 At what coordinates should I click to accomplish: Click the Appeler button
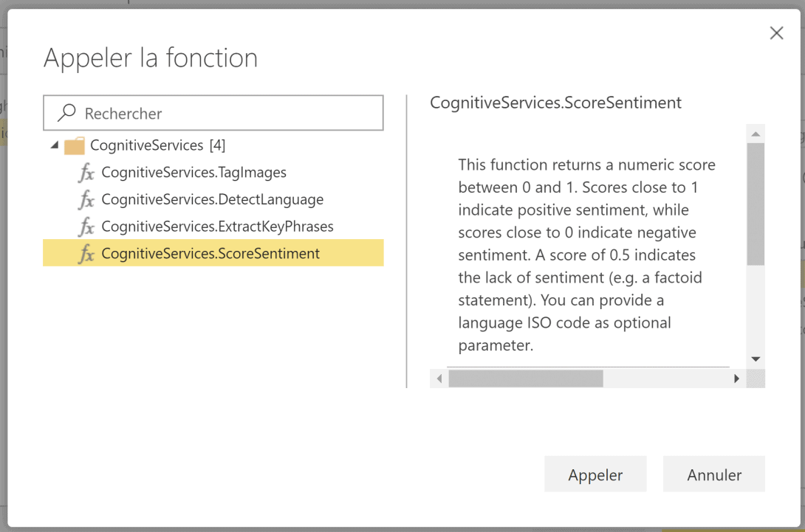click(595, 474)
